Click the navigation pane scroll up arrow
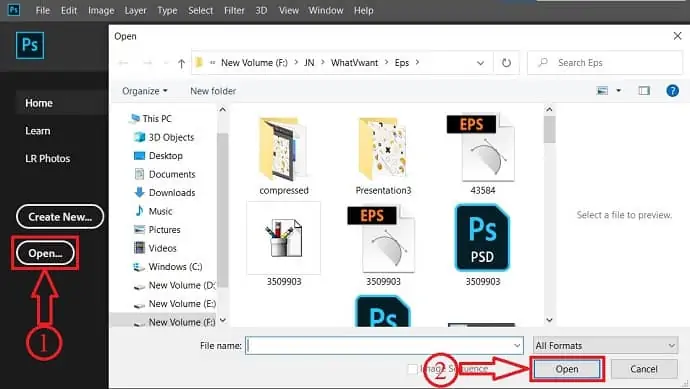Screen dimensions: 690x389 tap(223, 110)
